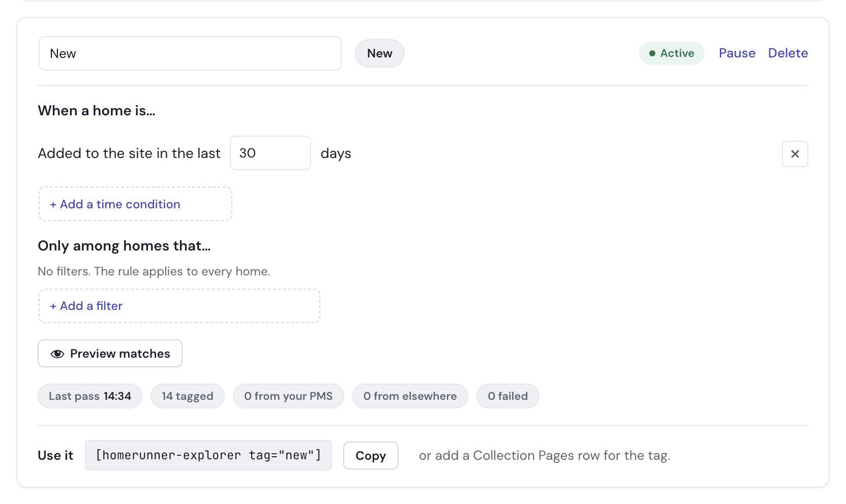Click the Collection Pages hint text
The image size is (846, 504).
[x=545, y=456]
